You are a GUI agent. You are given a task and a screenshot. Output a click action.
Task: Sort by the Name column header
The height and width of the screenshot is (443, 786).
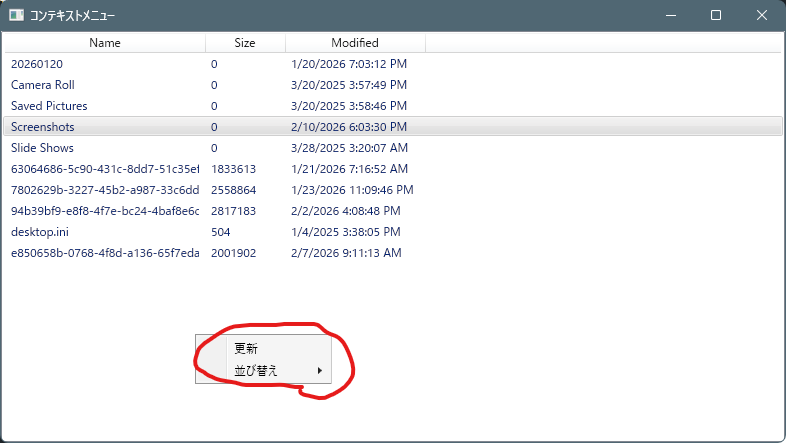104,43
